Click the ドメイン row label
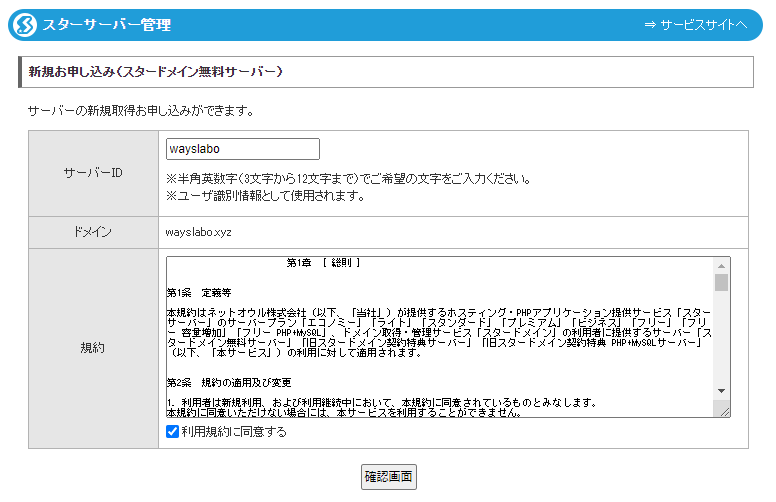Image resolution: width=776 pixels, height=502 pixels. pyautogui.click(x=93, y=232)
